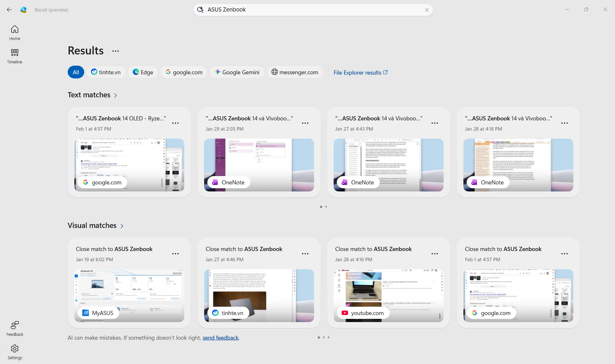Filter results by messenger.com
This screenshot has height=364, width=615.
click(x=295, y=72)
